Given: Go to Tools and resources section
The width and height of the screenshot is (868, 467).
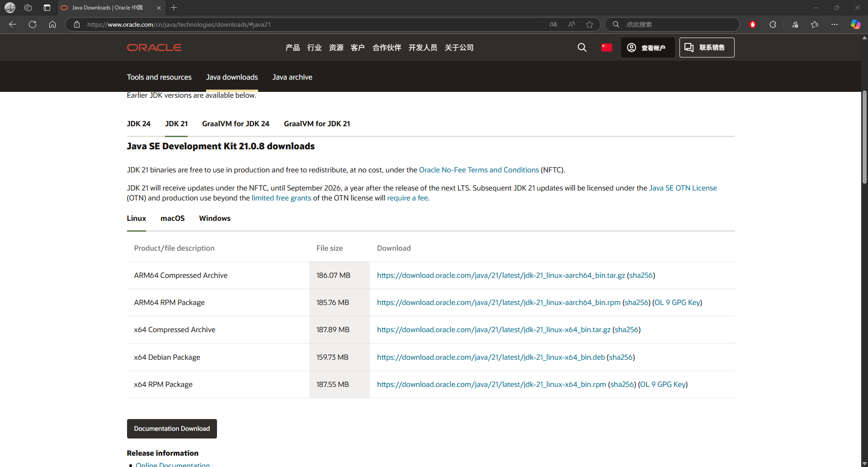Looking at the screenshot, I should (159, 77).
